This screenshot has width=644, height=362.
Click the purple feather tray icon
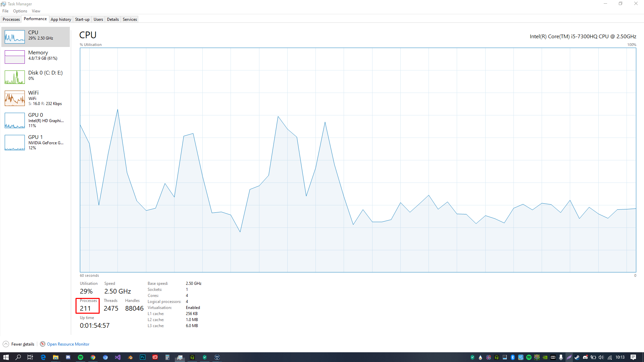pos(569,357)
